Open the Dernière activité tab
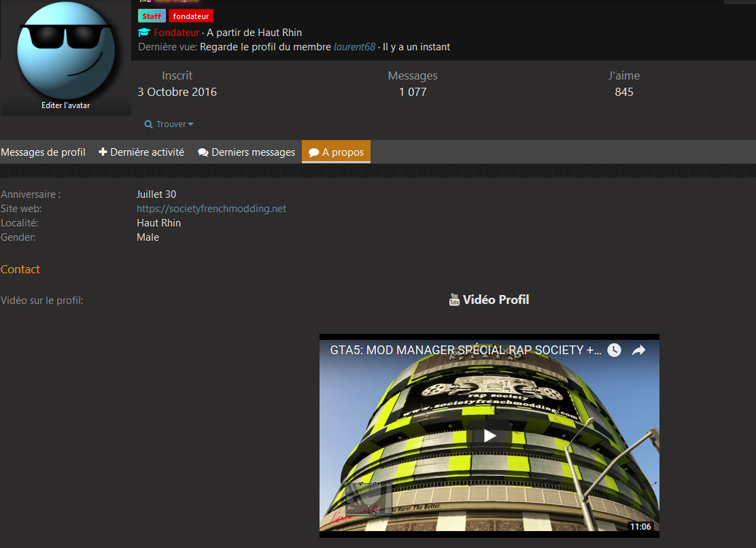The image size is (756, 548). [141, 152]
